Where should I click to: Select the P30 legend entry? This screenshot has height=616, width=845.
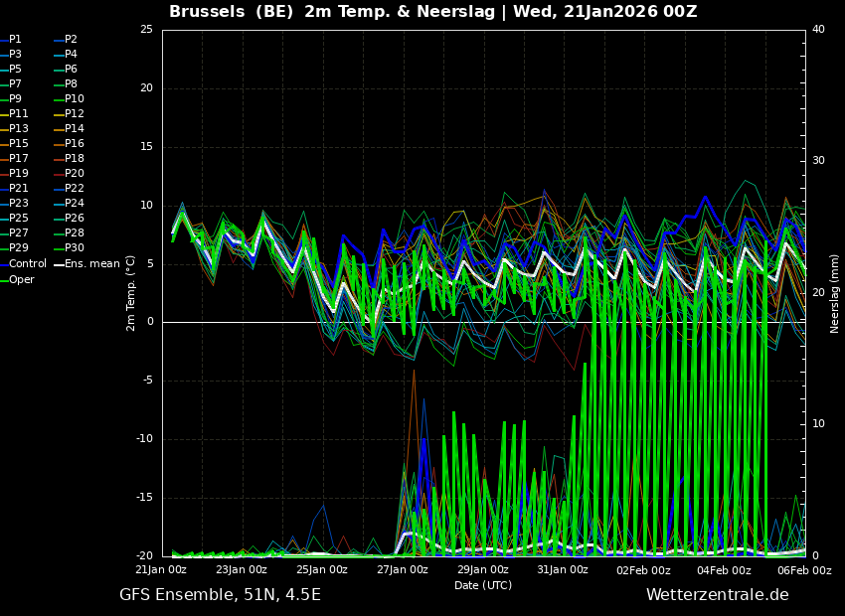(x=74, y=248)
